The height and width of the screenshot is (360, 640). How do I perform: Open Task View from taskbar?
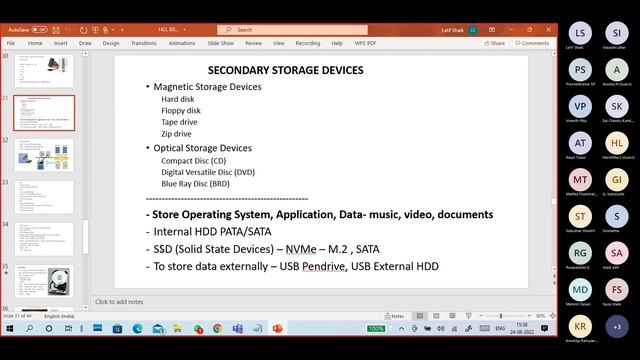coord(68,328)
